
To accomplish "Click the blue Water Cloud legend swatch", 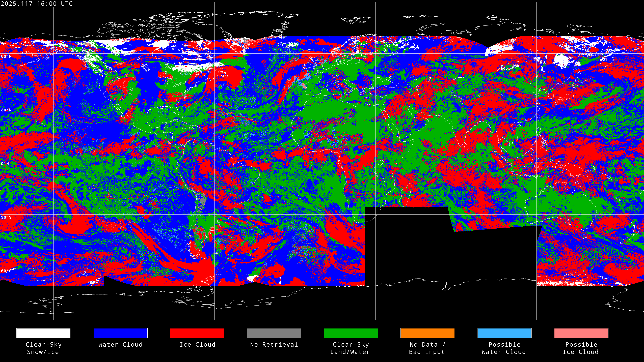I will click(120, 333).
